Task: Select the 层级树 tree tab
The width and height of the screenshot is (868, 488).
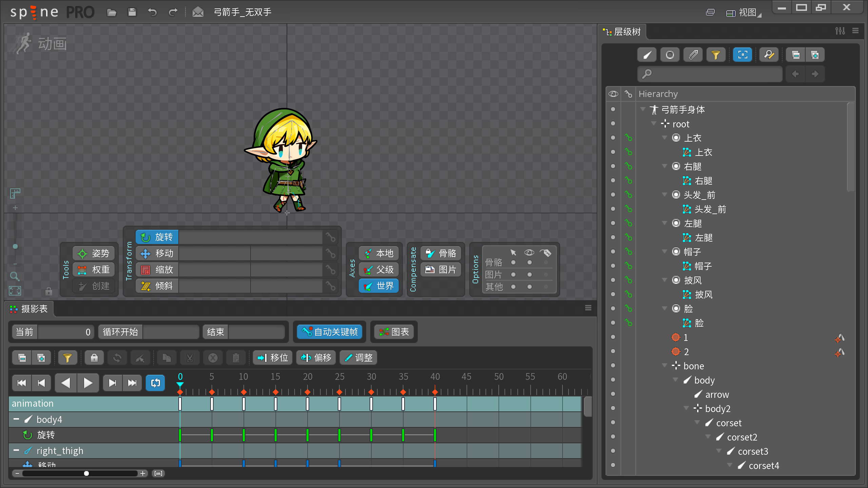Action: pyautogui.click(x=622, y=32)
